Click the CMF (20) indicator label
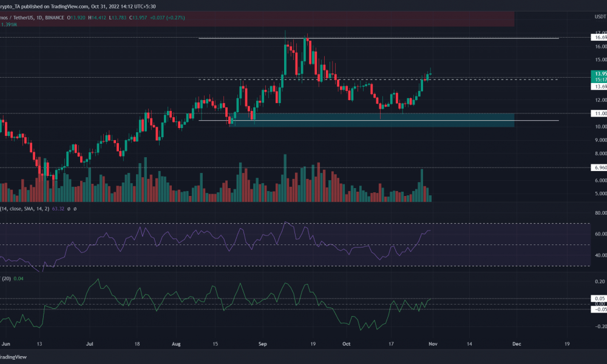Viewport: 607px width, 364px height. coord(6,278)
